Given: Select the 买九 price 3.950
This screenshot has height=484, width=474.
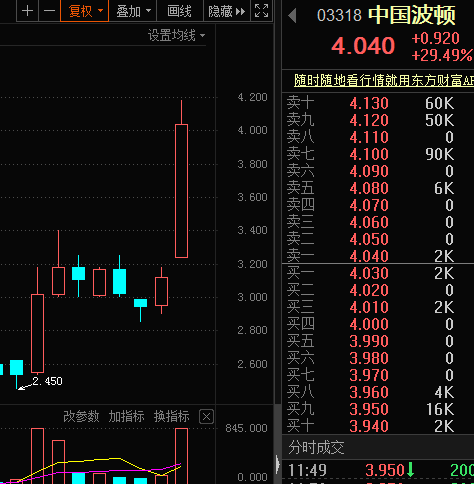Looking at the screenshot, I should pyautogui.click(x=369, y=409).
